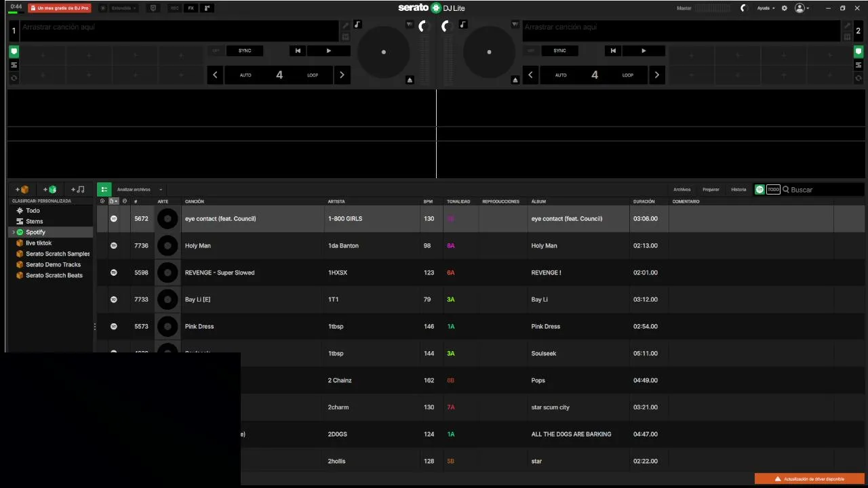Sort by the TONALIDAD column header

[x=458, y=201]
